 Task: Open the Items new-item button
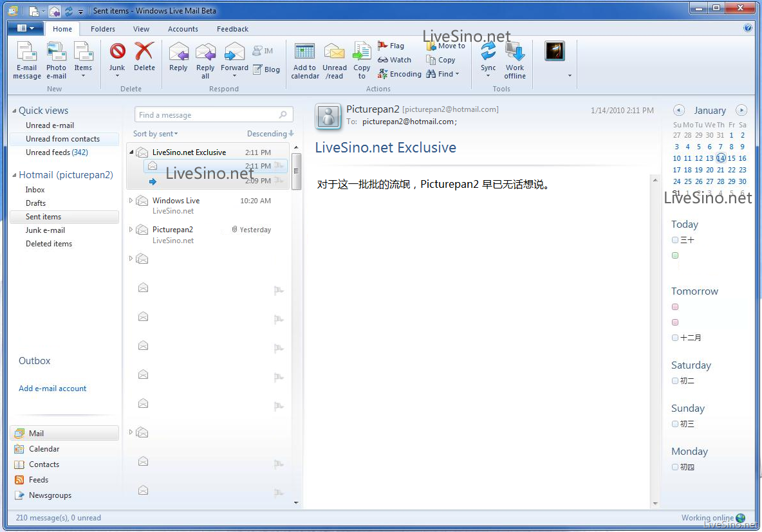(83, 60)
